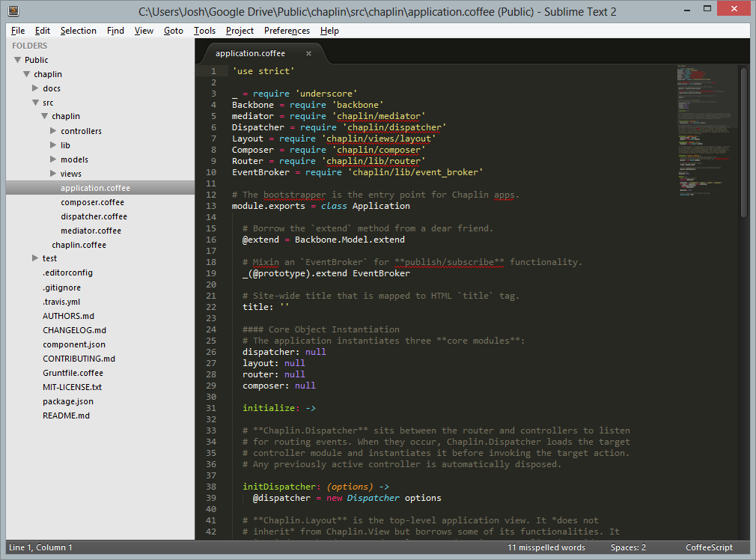Image resolution: width=756 pixels, height=560 pixels.
Task: Open the Preferences menu
Action: pyautogui.click(x=287, y=31)
